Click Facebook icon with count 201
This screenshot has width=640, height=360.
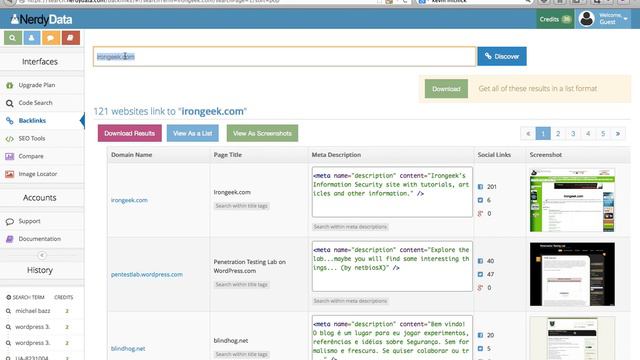coord(480,187)
